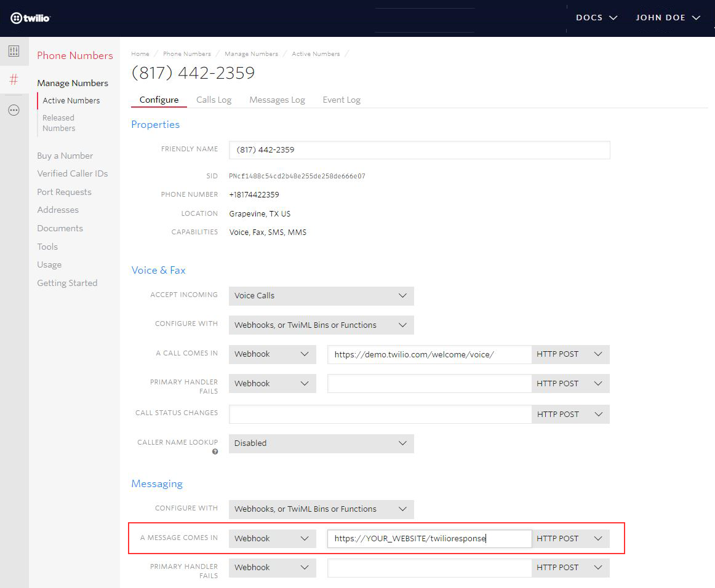Switch to the Messages Log tab
This screenshot has height=588, width=715.
click(x=277, y=100)
